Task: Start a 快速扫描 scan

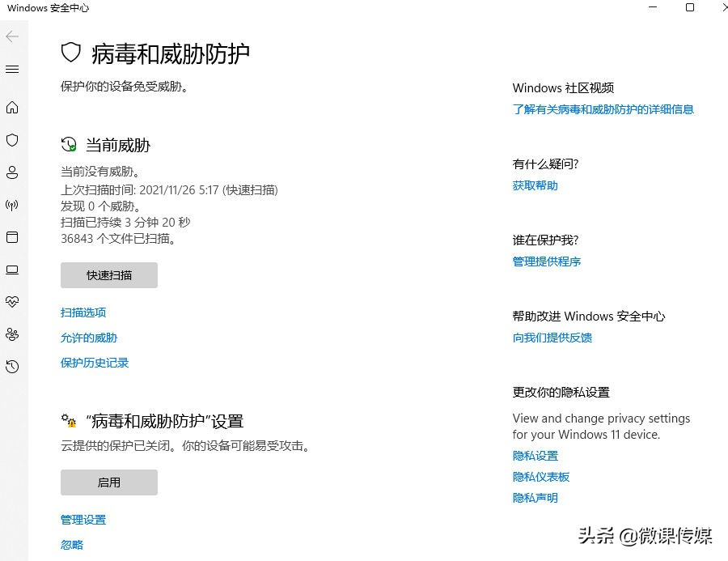Action: pyautogui.click(x=109, y=275)
